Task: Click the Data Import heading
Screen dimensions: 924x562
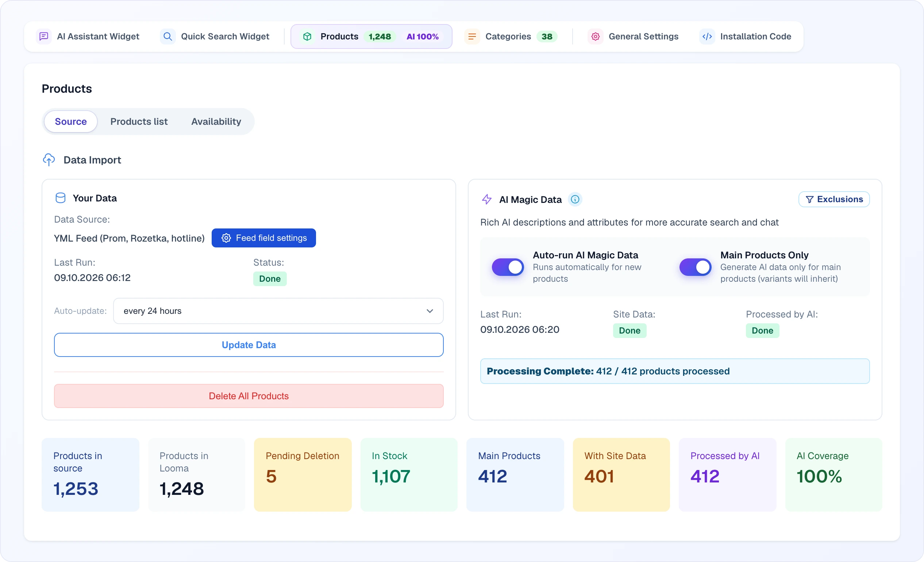Action: pyautogui.click(x=92, y=160)
